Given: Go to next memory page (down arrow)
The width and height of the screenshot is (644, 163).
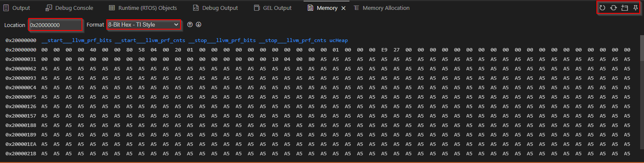Looking at the screenshot, I should pos(199,25).
